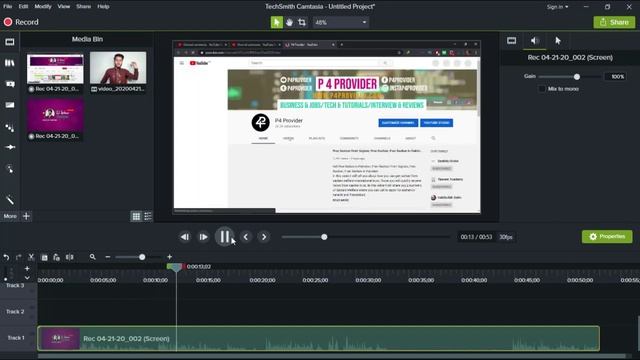Image resolution: width=640 pixels, height=360 pixels.
Task: Open the File menu
Action: 7,7
